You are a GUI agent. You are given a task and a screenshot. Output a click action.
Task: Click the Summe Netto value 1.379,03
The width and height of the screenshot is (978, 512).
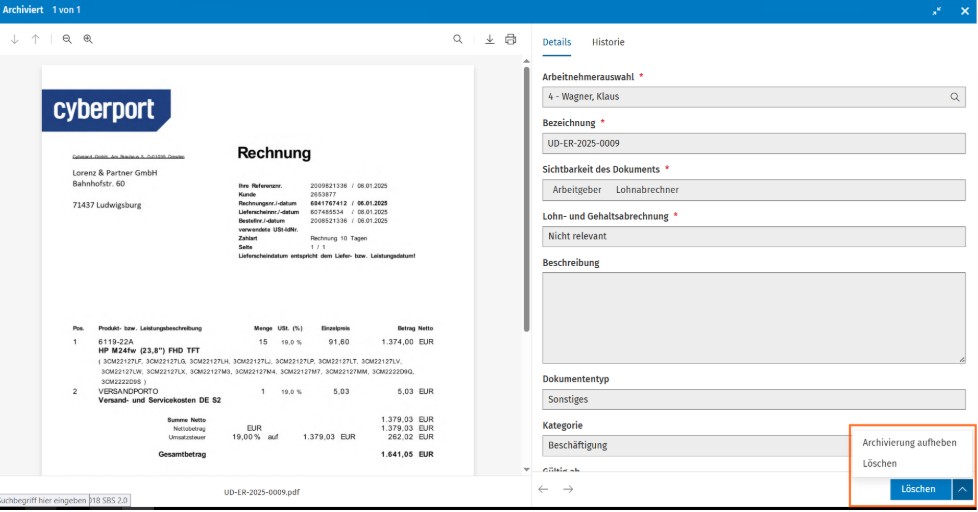(x=397, y=420)
